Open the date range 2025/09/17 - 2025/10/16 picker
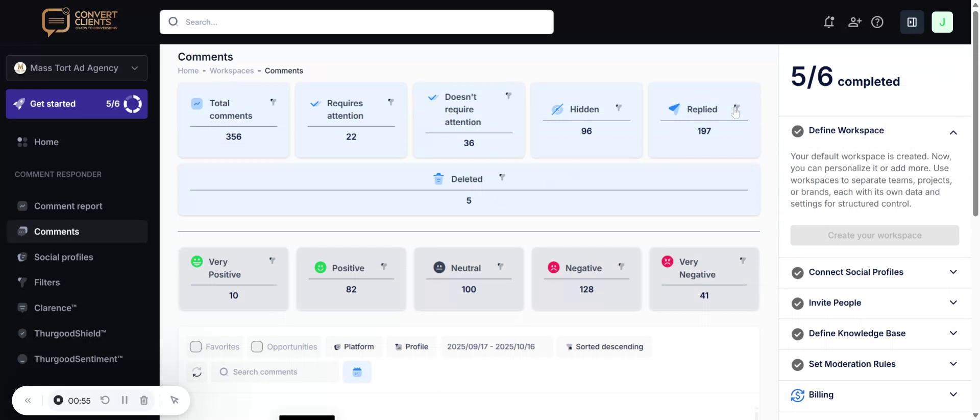 (x=496, y=346)
